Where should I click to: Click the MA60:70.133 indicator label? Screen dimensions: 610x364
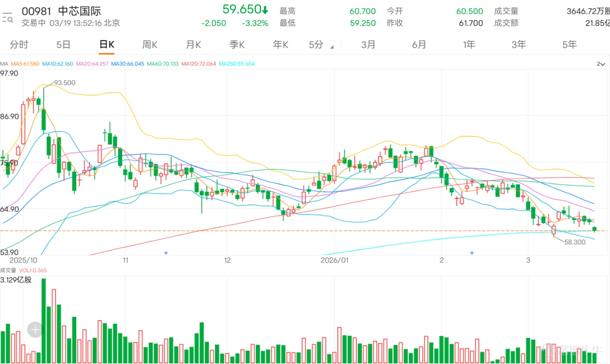click(163, 64)
